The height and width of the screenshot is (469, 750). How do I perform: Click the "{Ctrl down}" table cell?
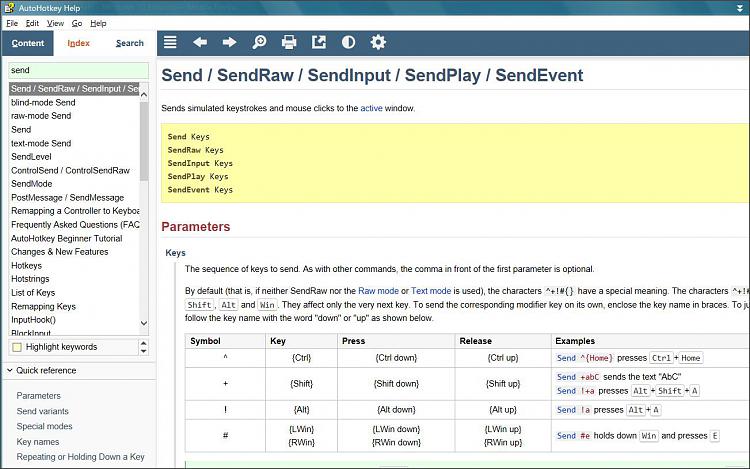(x=396, y=358)
